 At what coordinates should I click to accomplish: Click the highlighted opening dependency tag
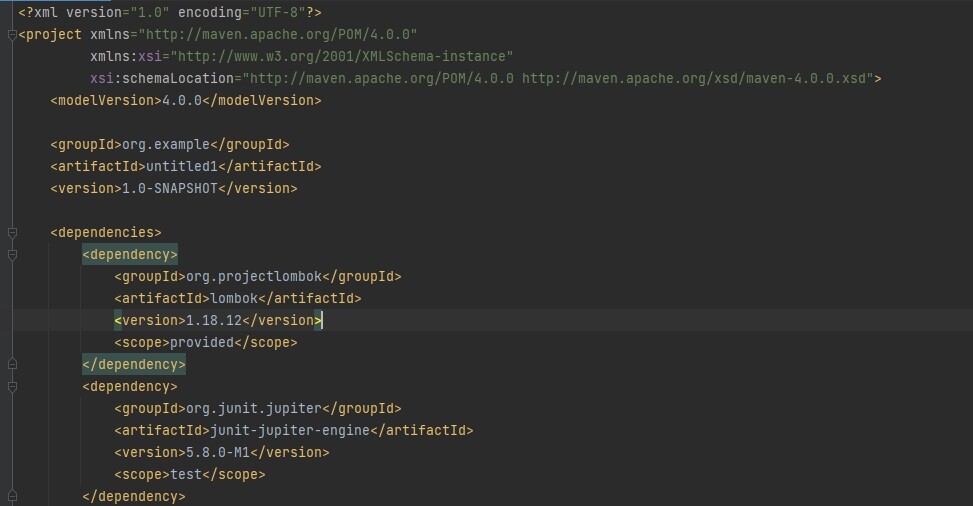point(130,255)
